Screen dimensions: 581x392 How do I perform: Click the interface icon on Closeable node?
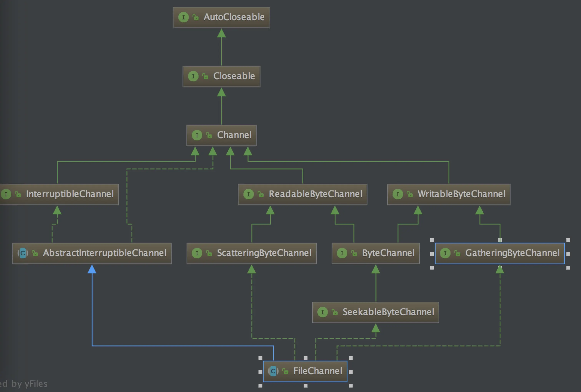[193, 76]
